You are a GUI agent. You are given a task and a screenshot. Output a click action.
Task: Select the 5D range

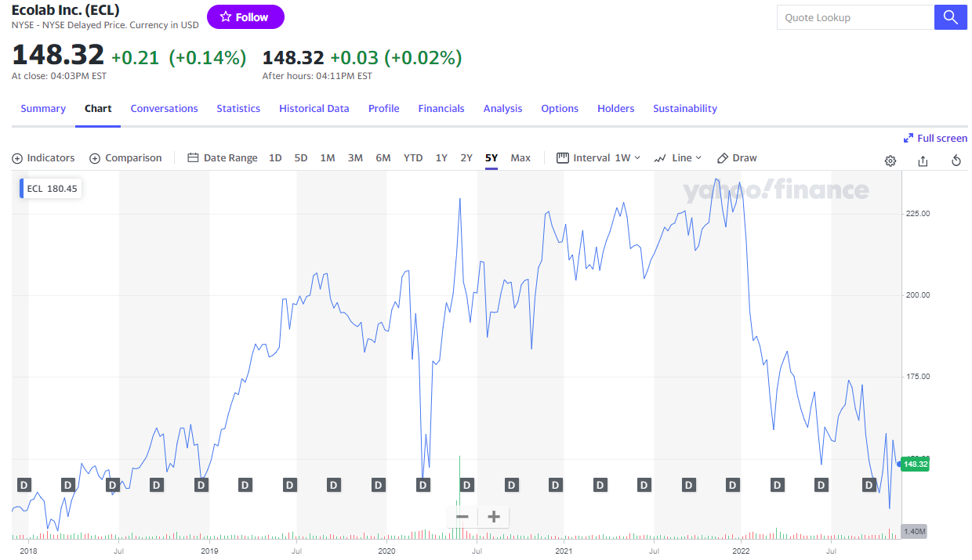[301, 158]
